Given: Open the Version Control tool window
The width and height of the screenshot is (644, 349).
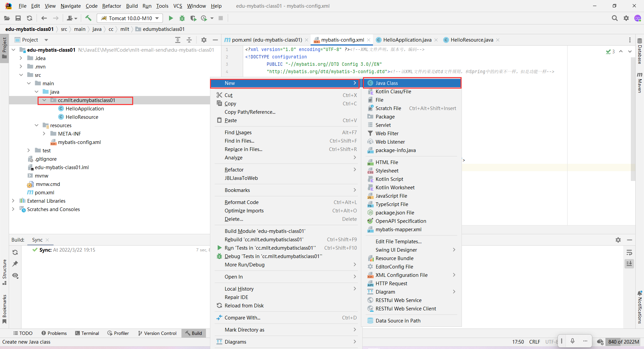Looking at the screenshot, I should (157, 333).
